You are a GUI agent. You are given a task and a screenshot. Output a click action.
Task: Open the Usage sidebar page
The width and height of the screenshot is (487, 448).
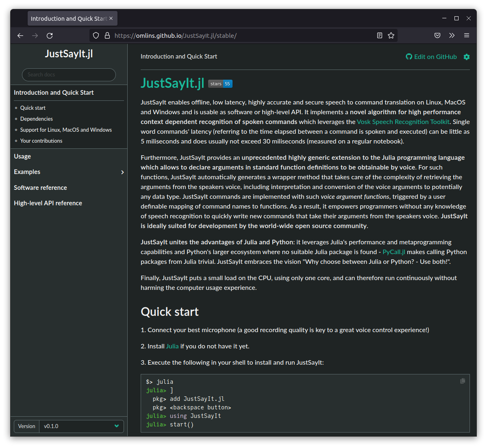tap(22, 156)
